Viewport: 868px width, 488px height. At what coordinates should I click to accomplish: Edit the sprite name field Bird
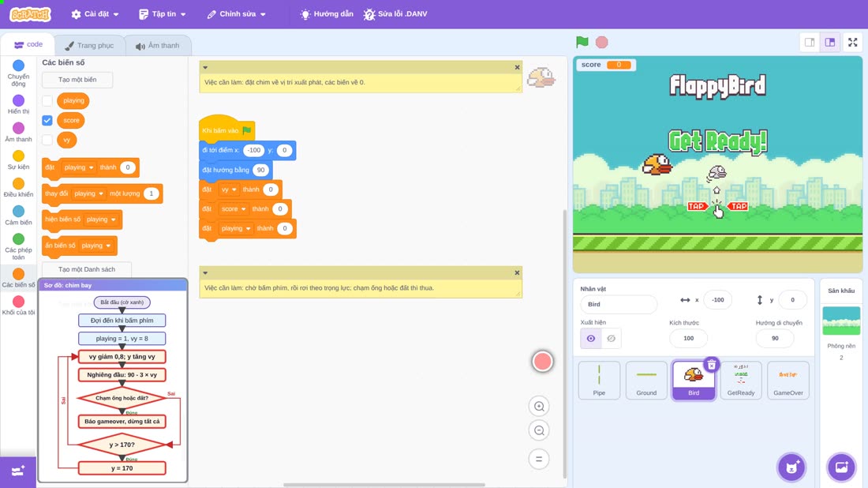[619, 304]
